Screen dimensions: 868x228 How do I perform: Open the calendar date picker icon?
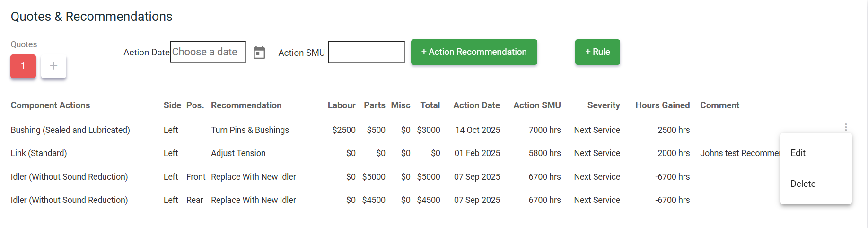(x=259, y=53)
